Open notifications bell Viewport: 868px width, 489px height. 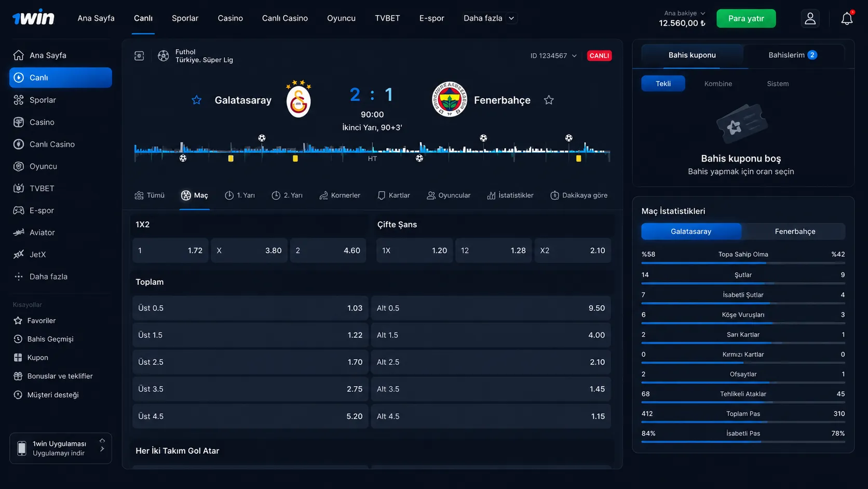(x=847, y=18)
